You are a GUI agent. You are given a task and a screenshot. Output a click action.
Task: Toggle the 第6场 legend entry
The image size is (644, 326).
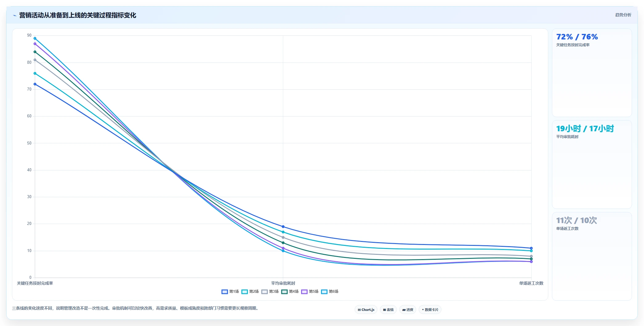pos(330,291)
